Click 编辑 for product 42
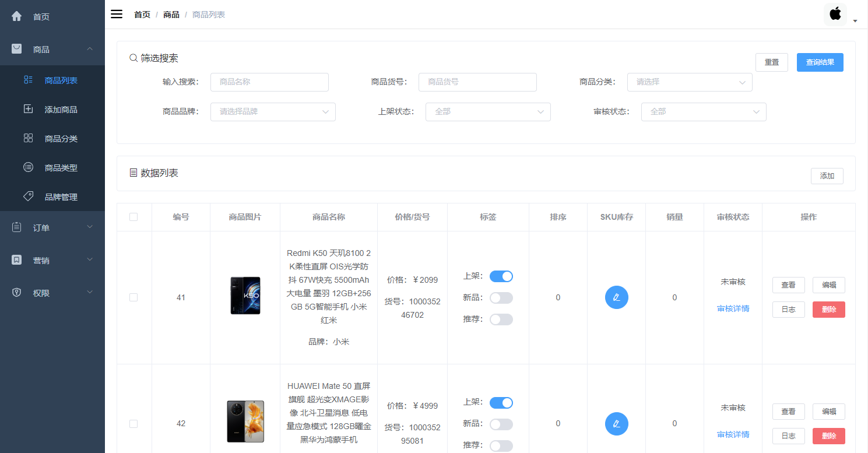The width and height of the screenshot is (868, 453). tap(829, 412)
